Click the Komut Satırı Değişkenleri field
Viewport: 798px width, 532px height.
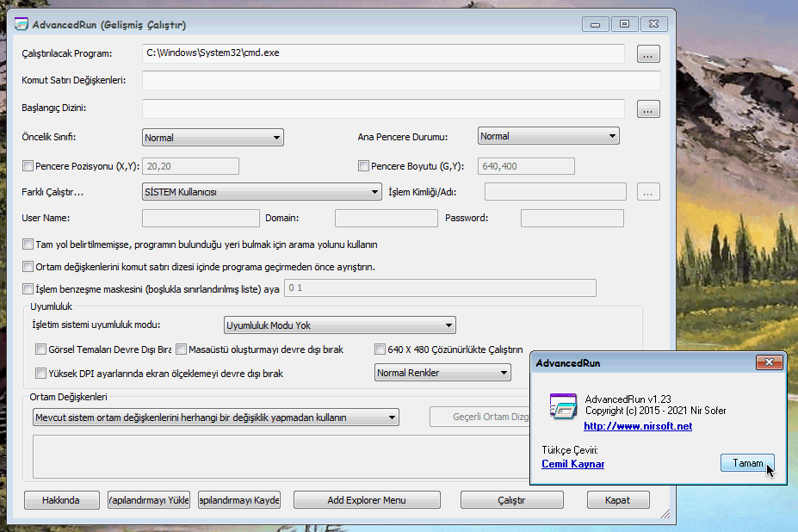click(401, 80)
